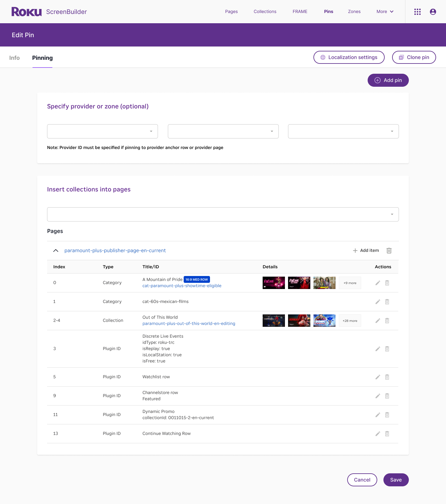Click the +9 more thumbnails box
This screenshot has height=504, width=446.
tap(350, 283)
